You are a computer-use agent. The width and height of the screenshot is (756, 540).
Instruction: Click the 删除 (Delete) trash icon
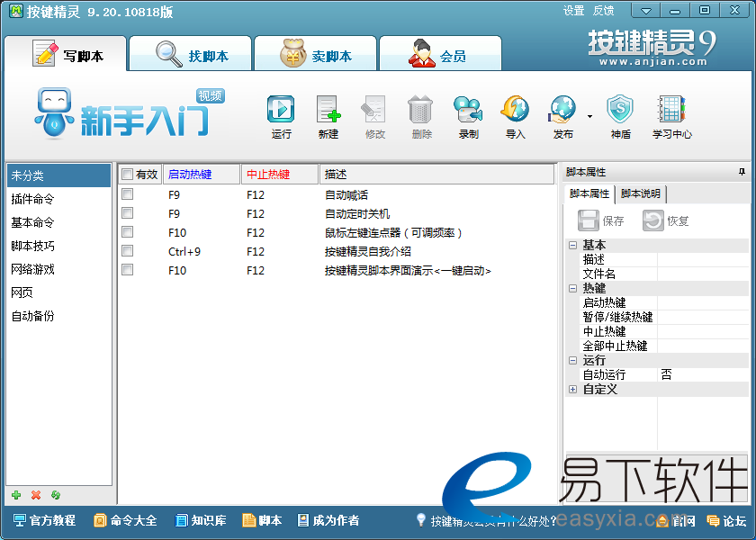point(420,109)
